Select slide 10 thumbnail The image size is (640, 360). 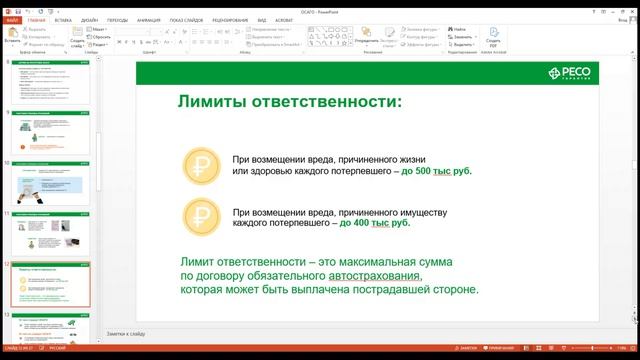pos(51,183)
